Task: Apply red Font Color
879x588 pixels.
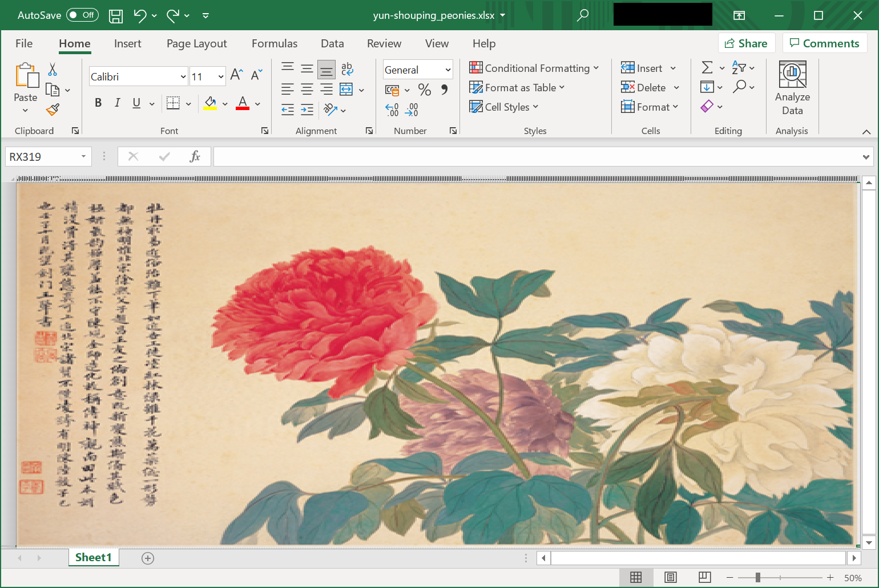Action: [x=243, y=103]
